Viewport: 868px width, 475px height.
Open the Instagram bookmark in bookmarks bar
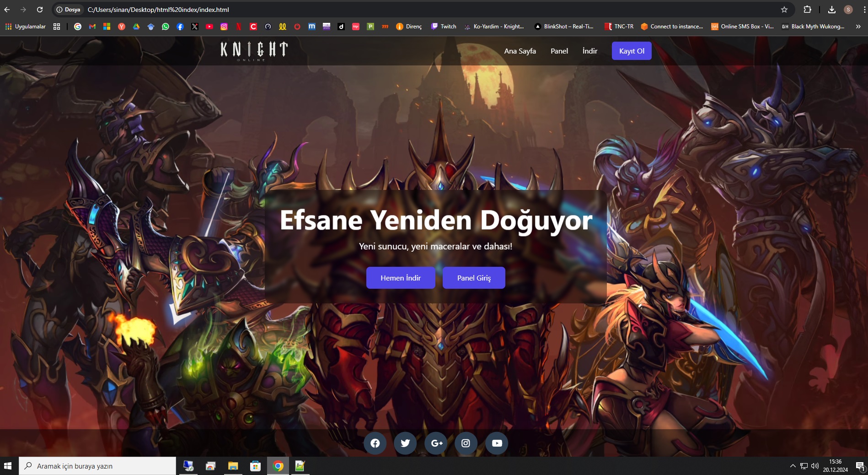tap(224, 27)
